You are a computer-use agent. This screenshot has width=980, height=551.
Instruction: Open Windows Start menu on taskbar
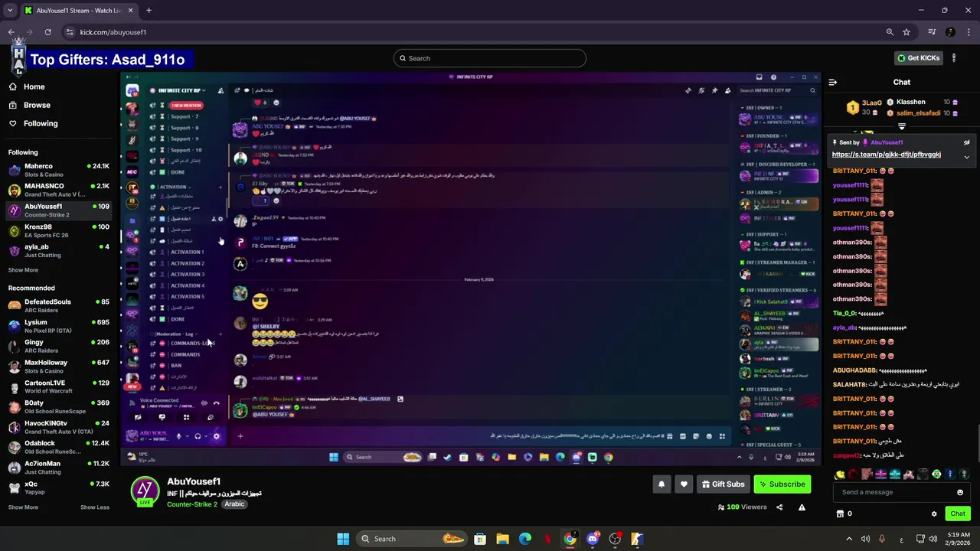(343, 539)
